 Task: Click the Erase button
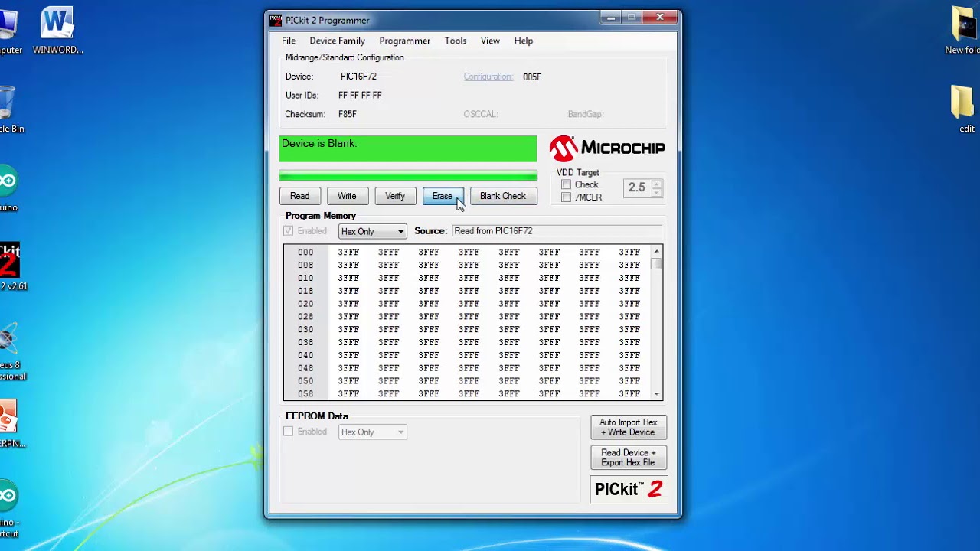point(443,196)
